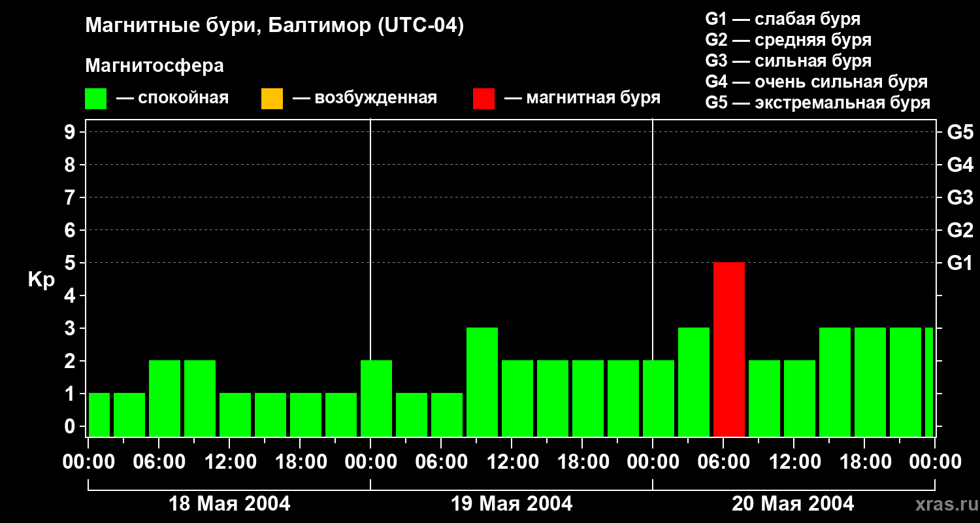Click the '— магнитная буря' legend label
This screenshot has width=980, height=523.
coord(582,99)
